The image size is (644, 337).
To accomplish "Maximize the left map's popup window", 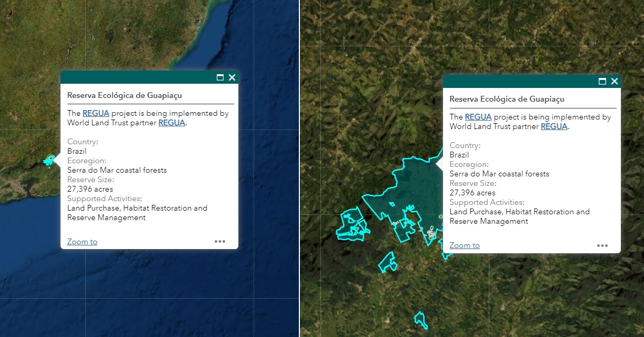I will pyautogui.click(x=220, y=77).
